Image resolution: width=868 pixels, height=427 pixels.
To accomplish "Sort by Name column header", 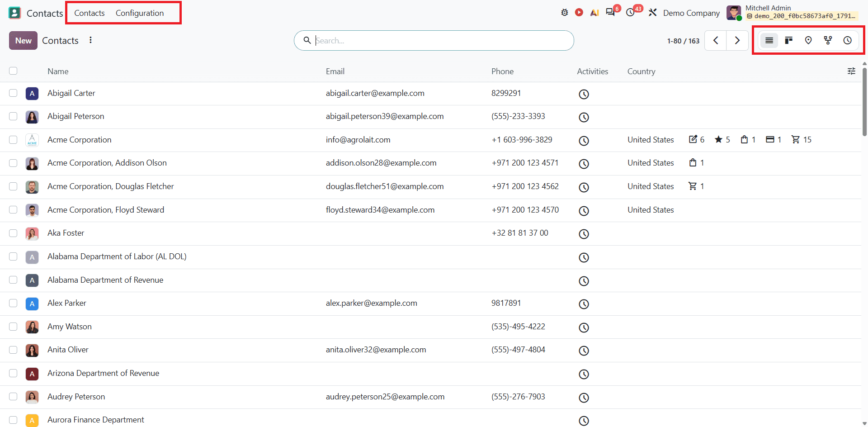I will click(58, 71).
